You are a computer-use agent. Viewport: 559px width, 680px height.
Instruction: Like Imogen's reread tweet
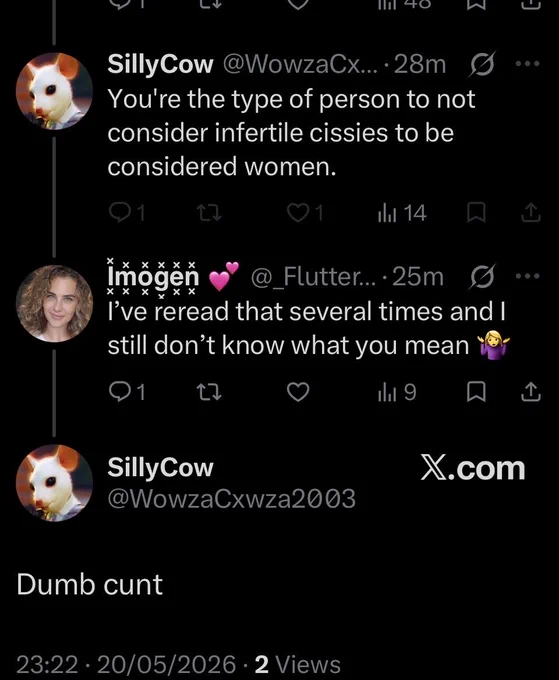[298, 392]
